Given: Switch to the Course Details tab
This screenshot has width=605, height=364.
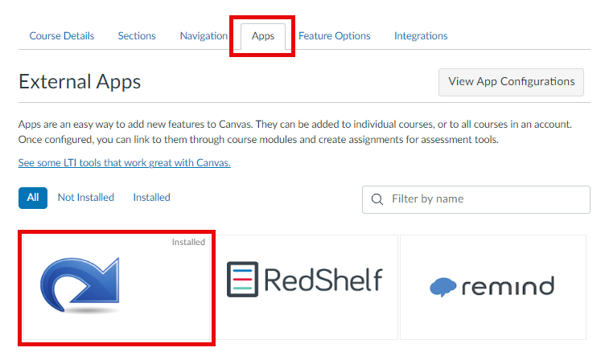Looking at the screenshot, I should coord(62,36).
